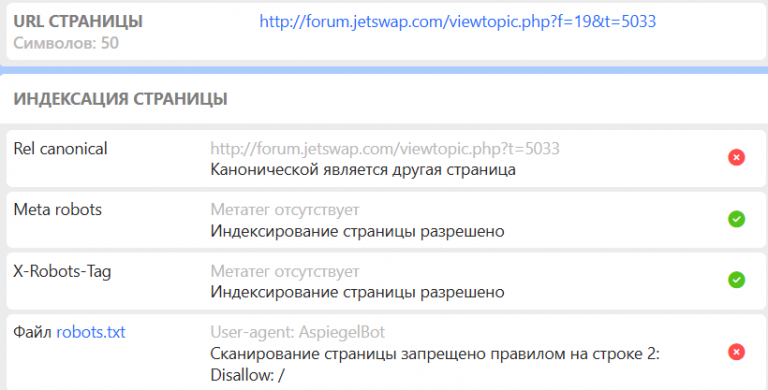Click the X-Robots-Tag row label
Image resolution: width=768 pixels, height=390 pixels.
pyautogui.click(x=62, y=271)
